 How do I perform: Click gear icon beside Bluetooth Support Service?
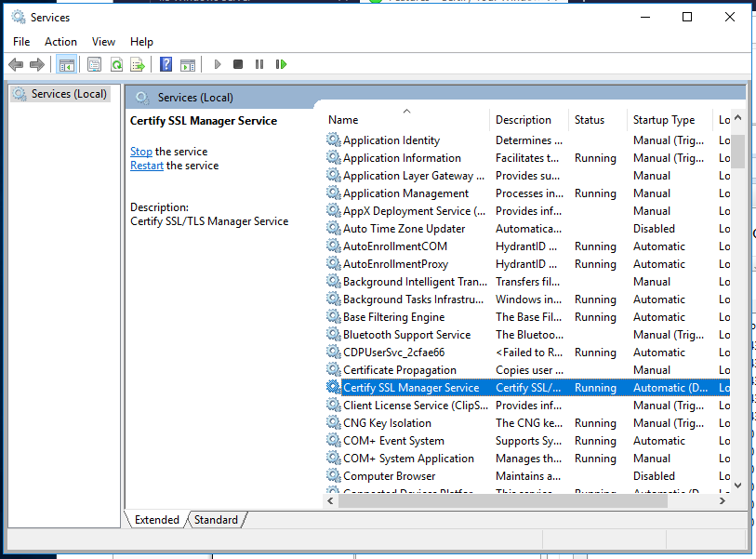(x=333, y=334)
